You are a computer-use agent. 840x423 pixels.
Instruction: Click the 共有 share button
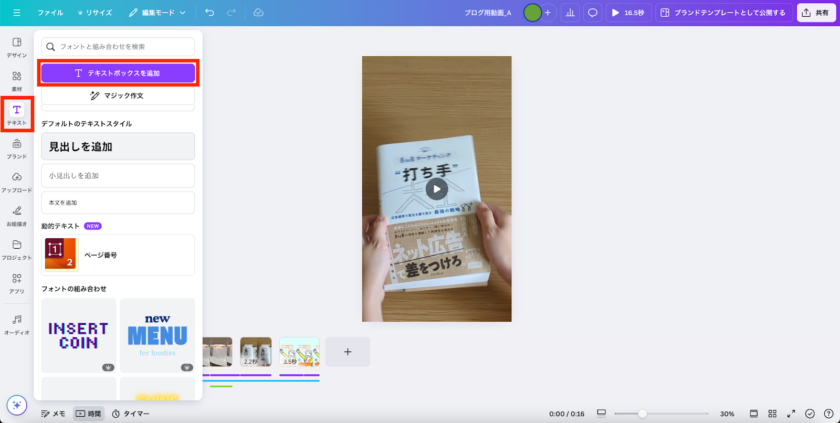[817, 13]
